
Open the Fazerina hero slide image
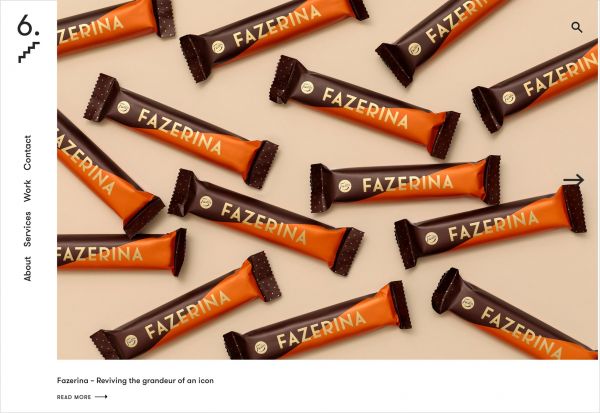tap(327, 180)
